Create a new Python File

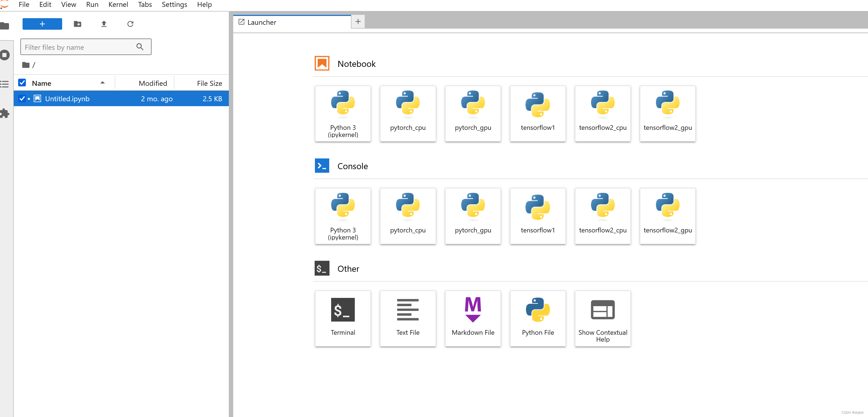point(538,319)
